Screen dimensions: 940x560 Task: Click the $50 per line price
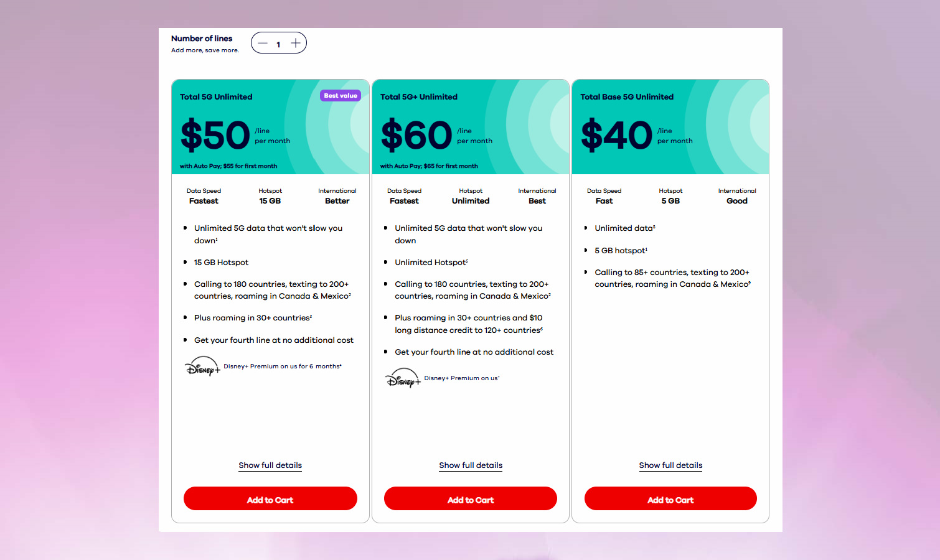(x=215, y=134)
